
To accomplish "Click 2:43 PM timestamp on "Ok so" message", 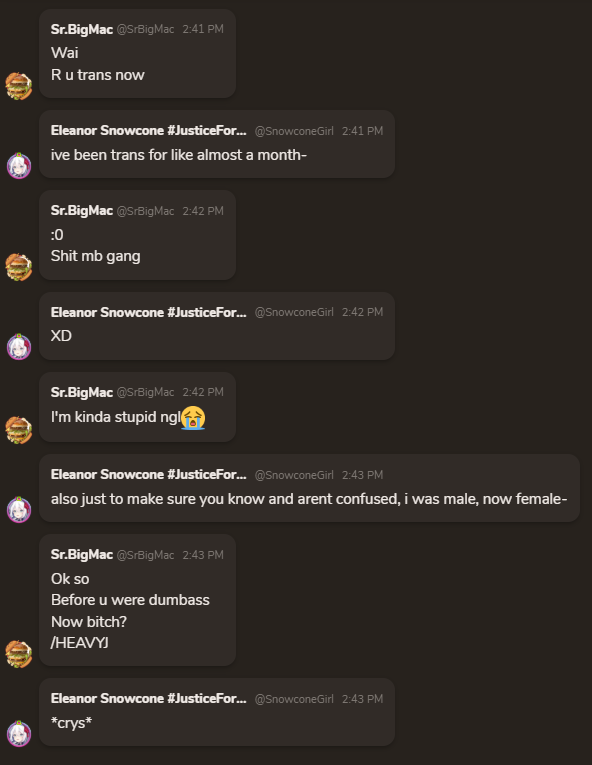I will click(203, 555).
